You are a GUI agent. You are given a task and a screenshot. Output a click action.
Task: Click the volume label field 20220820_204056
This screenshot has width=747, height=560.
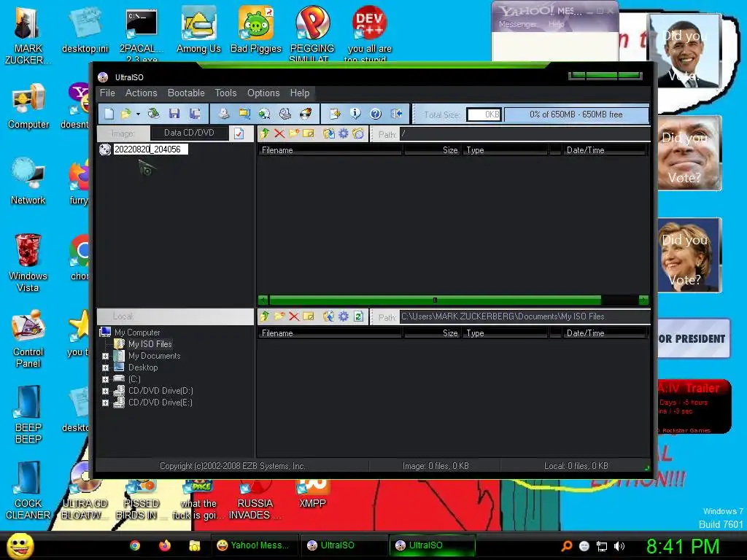click(x=150, y=149)
